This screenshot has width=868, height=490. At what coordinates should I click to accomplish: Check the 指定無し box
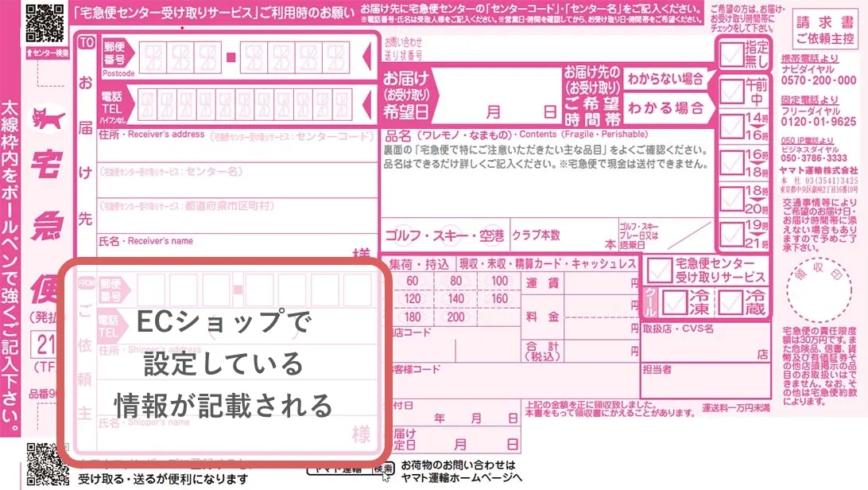pyautogui.click(x=731, y=54)
